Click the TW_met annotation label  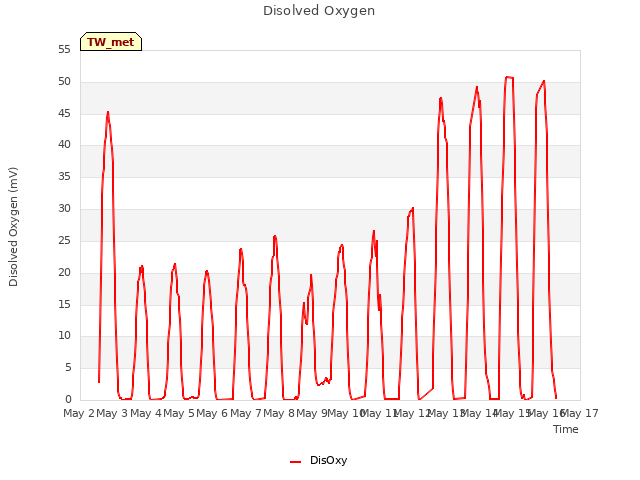click(111, 42)
